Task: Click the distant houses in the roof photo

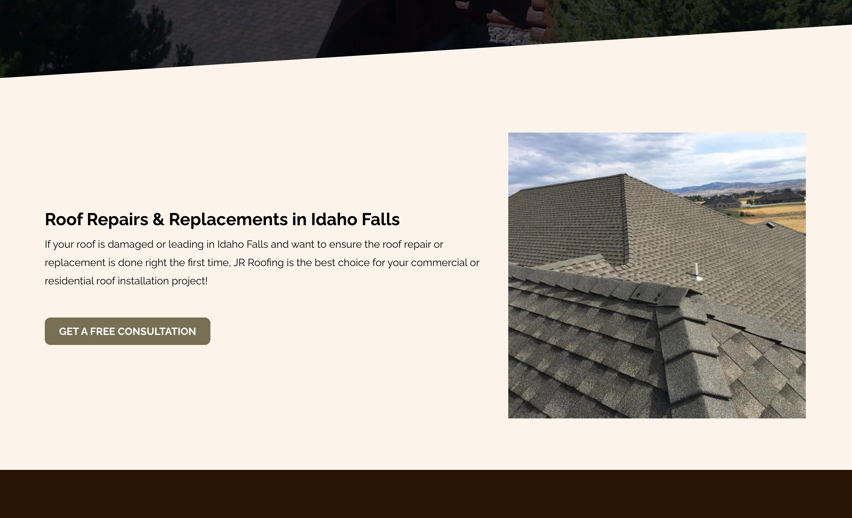Action: (753, 199)
